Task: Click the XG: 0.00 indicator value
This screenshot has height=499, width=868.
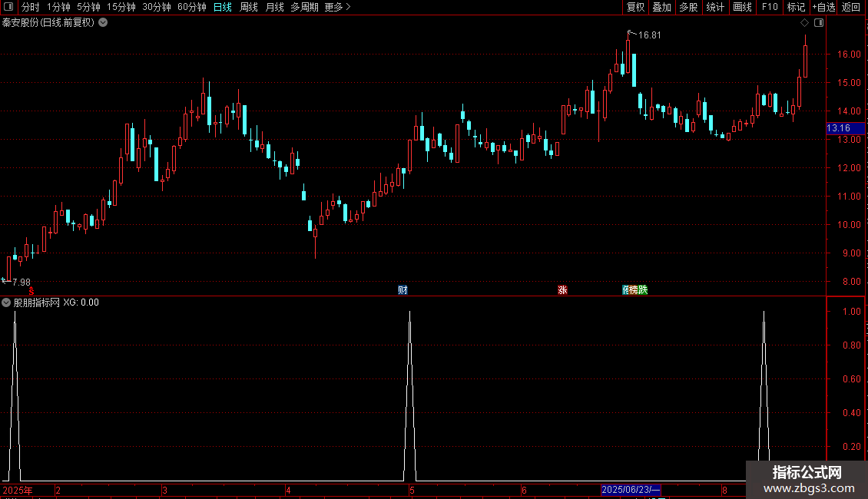Action: 81,302
